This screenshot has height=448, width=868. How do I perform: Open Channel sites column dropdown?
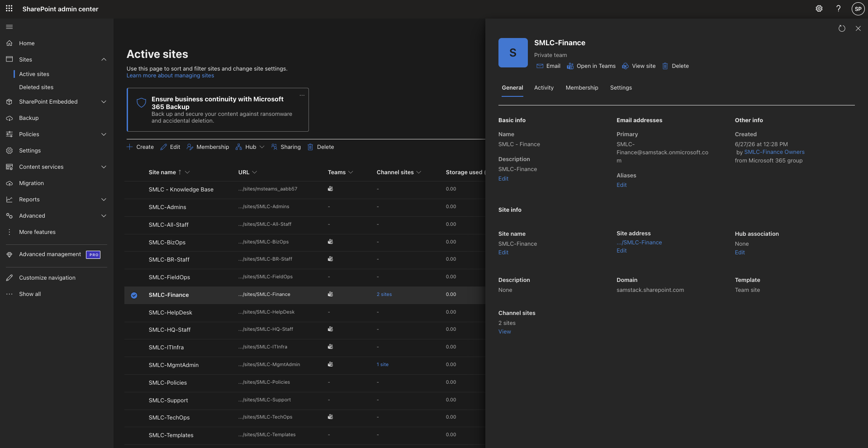pos(418,172)
